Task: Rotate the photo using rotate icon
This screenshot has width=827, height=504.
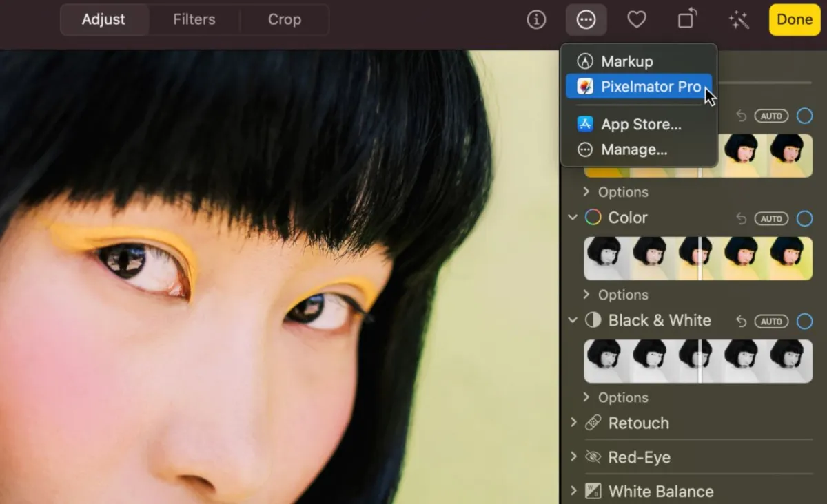Action: 686,20
